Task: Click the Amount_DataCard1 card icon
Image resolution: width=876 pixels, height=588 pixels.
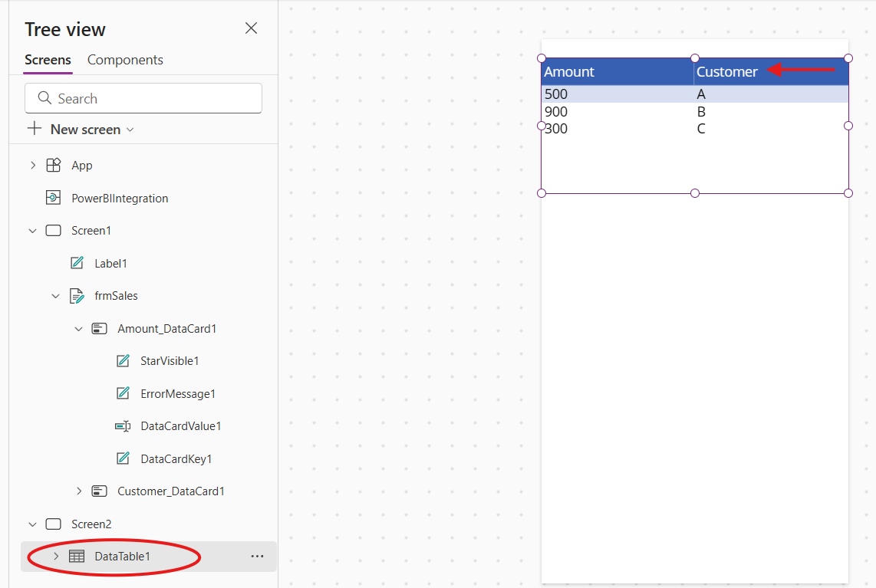Action: [100, 329]
